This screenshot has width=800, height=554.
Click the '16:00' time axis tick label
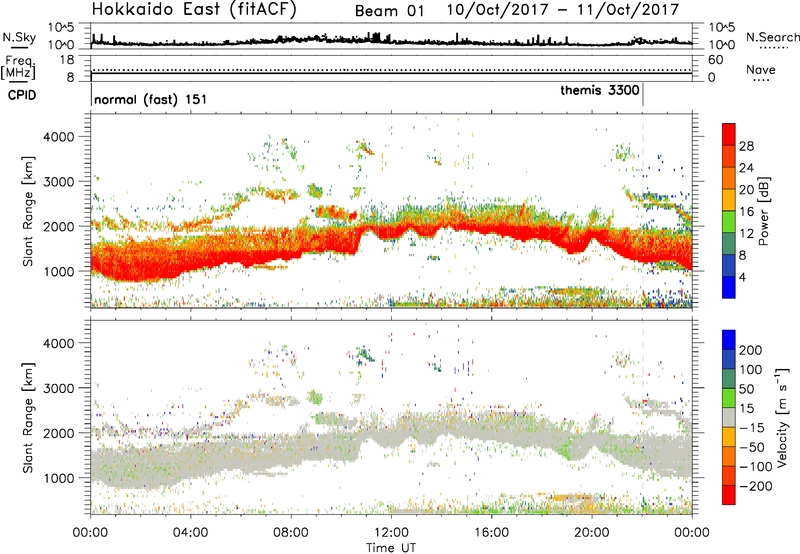[x=492, y=533]
